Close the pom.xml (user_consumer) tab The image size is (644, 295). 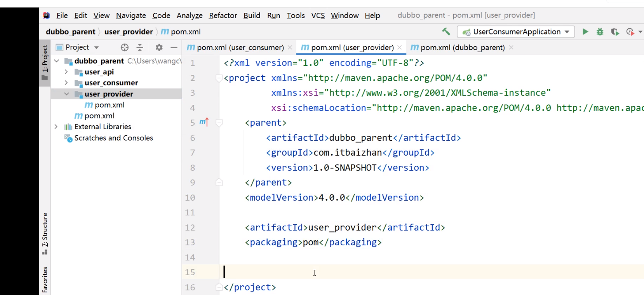coord(290,47)
